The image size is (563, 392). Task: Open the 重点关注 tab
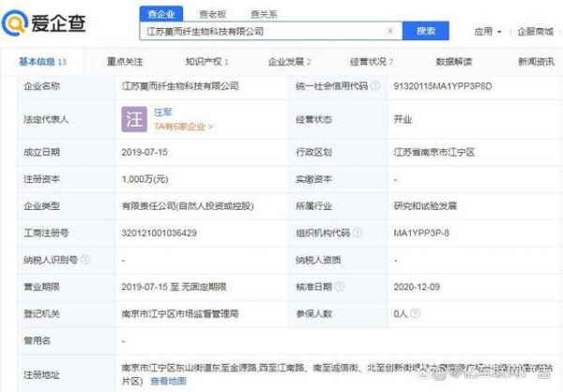[125, 62]
